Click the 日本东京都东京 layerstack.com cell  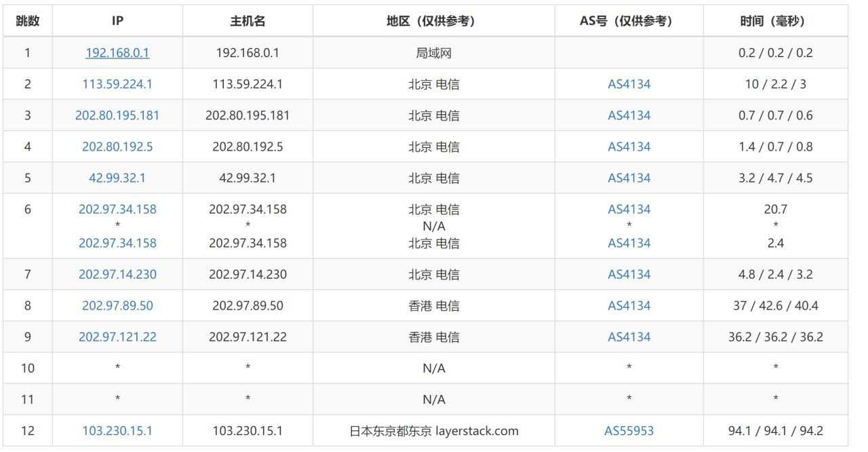coord(434,430)
